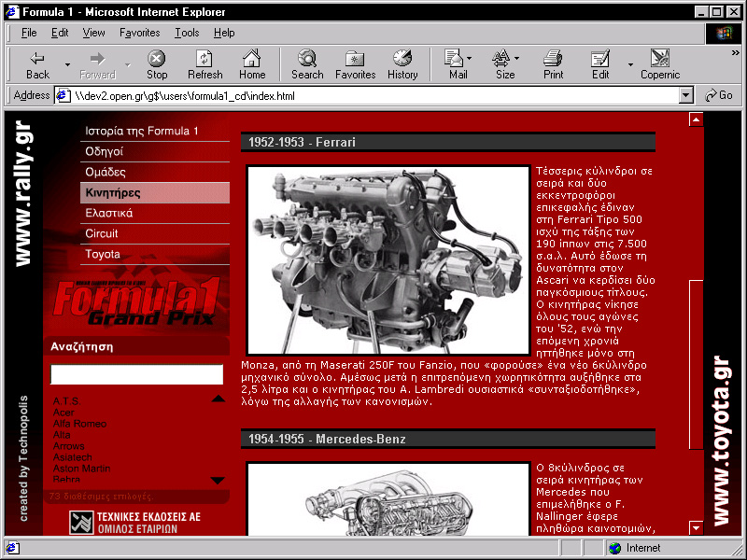Image resolution: width=747 pixels, height=560 pixels.
Task: Click the Windows logo throbber icon
Action: (x=723, y=33)
